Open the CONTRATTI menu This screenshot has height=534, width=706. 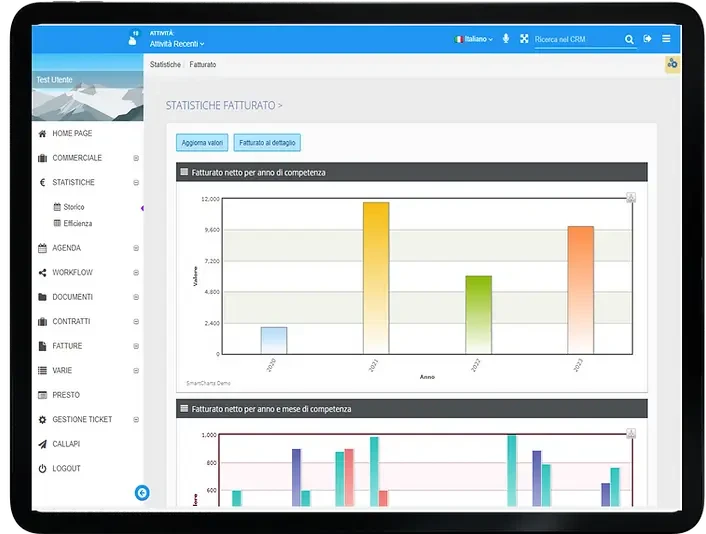click(x=71, y=321)
